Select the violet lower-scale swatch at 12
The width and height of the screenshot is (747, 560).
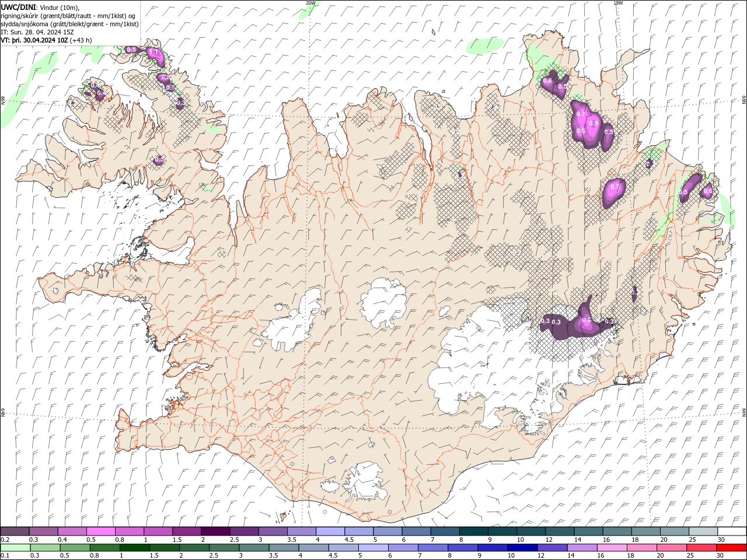tap(551, 548)
